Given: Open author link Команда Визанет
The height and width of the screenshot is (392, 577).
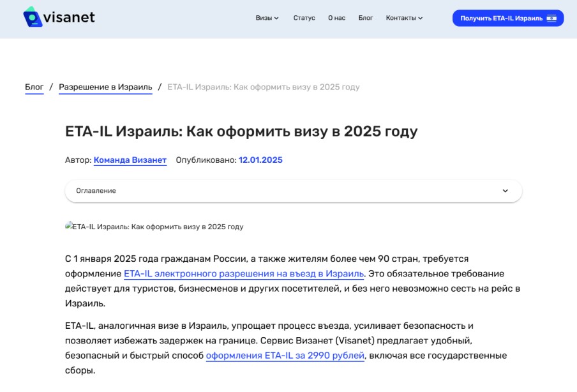Looking at the screenshot, I should [130, 160].
